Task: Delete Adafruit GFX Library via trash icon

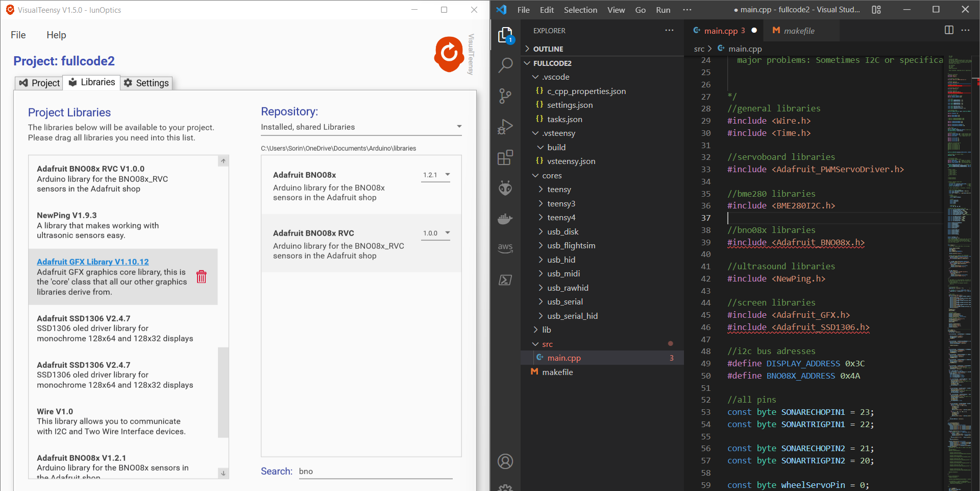Action: coord(201,277)
